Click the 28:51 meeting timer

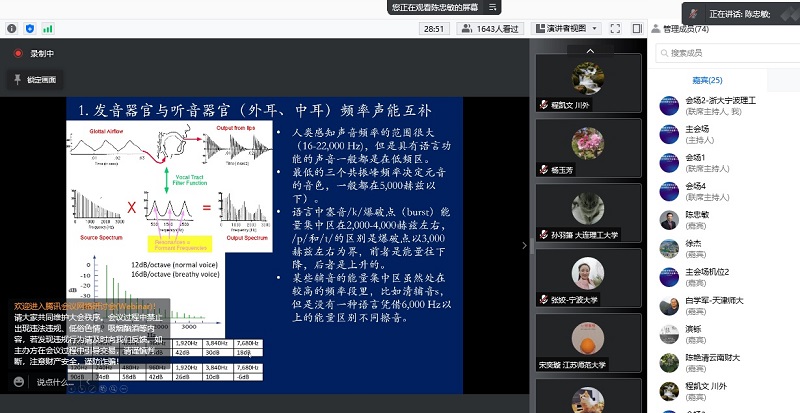point(434,29)
